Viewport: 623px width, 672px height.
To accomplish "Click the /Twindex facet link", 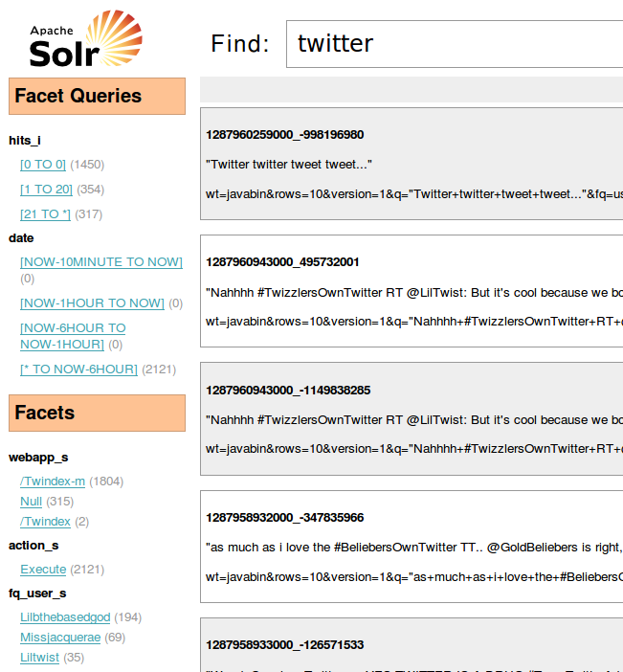I will (x=45, y=522).
